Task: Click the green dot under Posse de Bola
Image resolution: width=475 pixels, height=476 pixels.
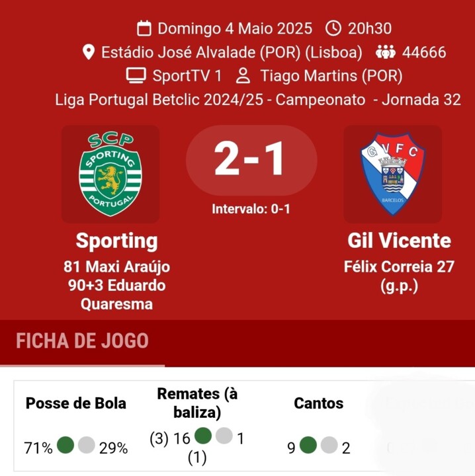Action: tap(65, 446)
